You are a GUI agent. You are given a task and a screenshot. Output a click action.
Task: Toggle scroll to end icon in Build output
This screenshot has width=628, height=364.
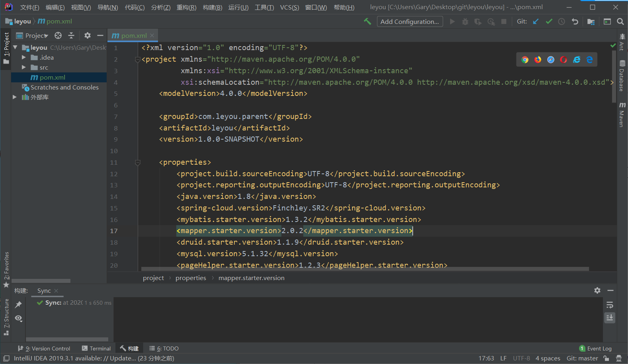(x=610, y=317)
